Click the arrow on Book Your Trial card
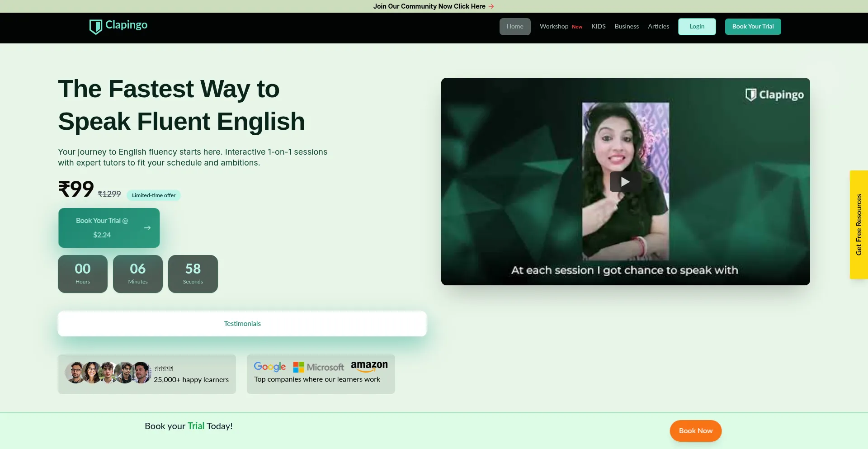The image size is (868, 449). coord(147,228)
